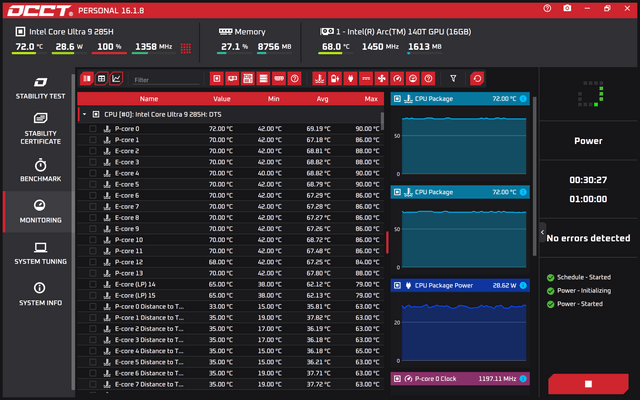Toggle the clock speed gauge filter

(397, 78)
